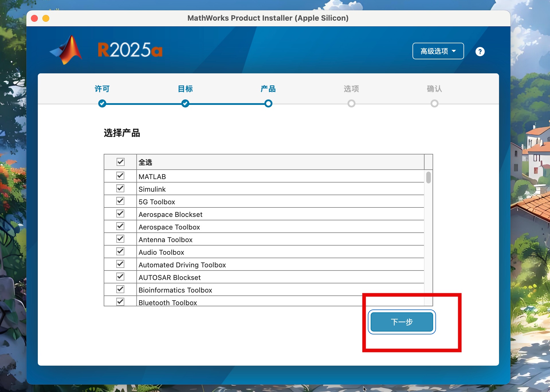Click the MATLAB logo icon
The image size is (550, 392).
(67, 50)
